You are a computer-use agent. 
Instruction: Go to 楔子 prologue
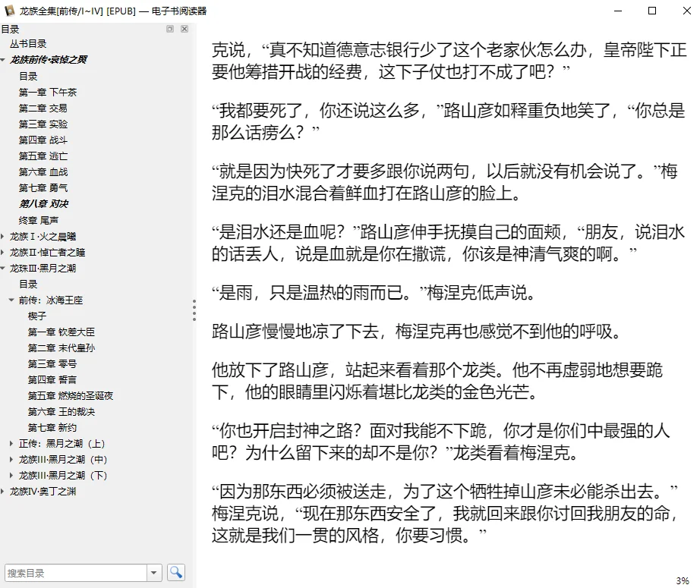tap(37, 316)
